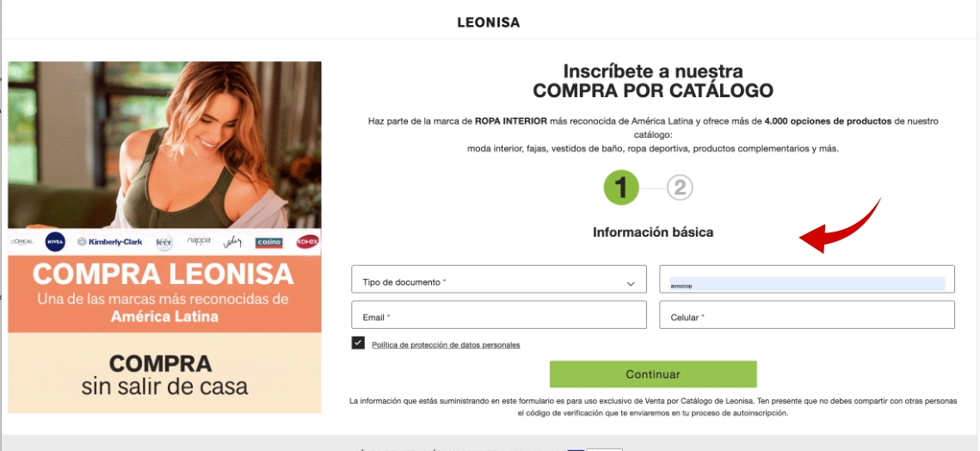Click the L'Oréal brand logo
Viewport: 980px width, 451px height.
[22, 242]
